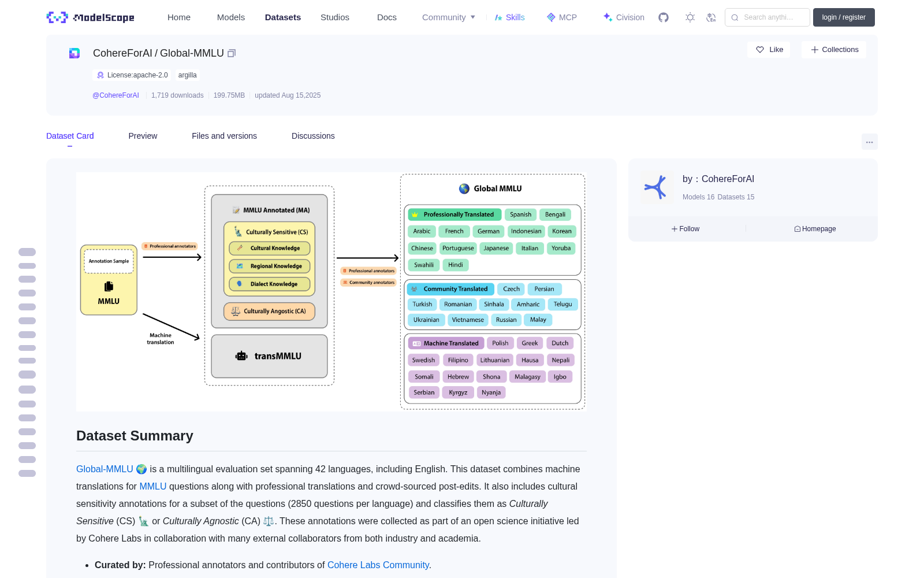The width and height of the screenshot is (924, 578).
Task: Open the @CohereForAI author link
Action: point(115,95)
